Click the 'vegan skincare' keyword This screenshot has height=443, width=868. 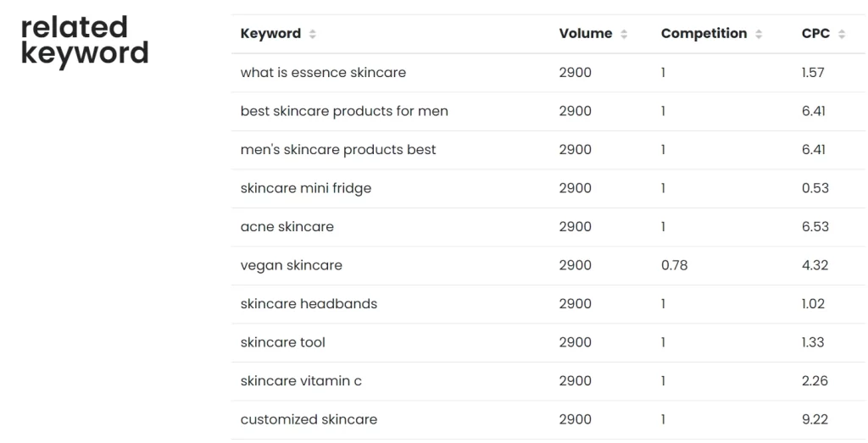(292, 265)
